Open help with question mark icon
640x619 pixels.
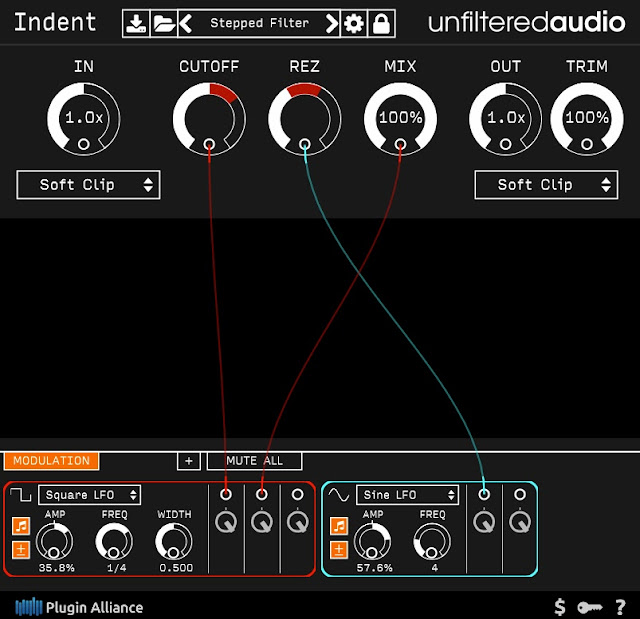(x=620, y=607)
